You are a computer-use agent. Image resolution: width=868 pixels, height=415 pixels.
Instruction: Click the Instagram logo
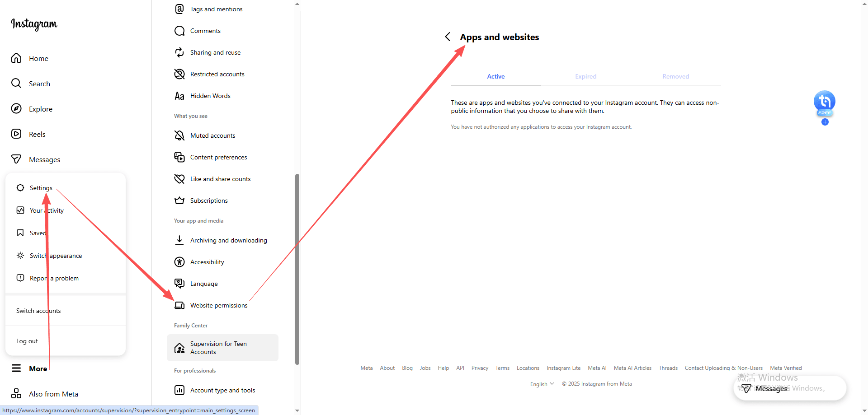click(x=34, y=24)
